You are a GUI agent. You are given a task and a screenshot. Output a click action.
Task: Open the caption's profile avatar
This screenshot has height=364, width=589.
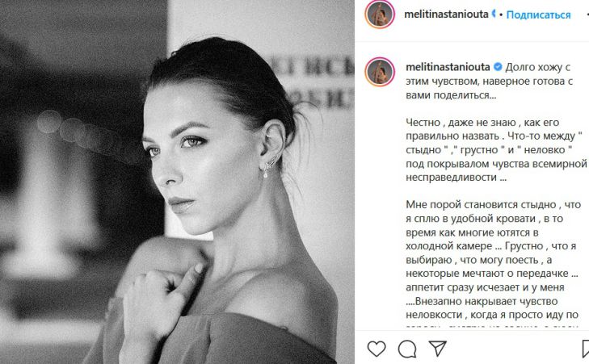pyautogui.click(x=380, y=72)
